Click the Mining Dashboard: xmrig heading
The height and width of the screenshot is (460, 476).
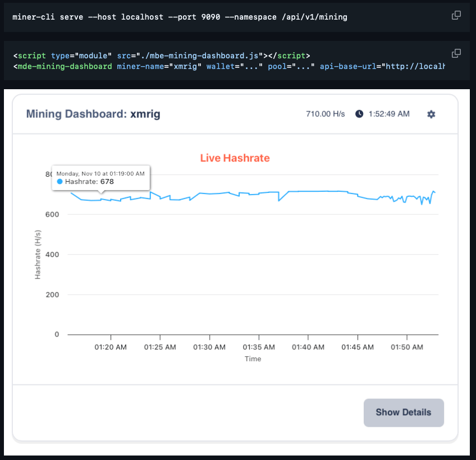tap(93, 114)
